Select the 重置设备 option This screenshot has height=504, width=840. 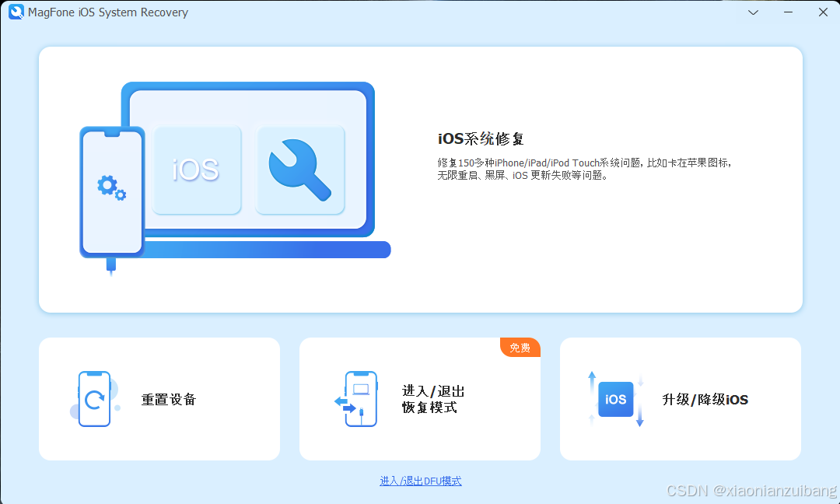159,399
